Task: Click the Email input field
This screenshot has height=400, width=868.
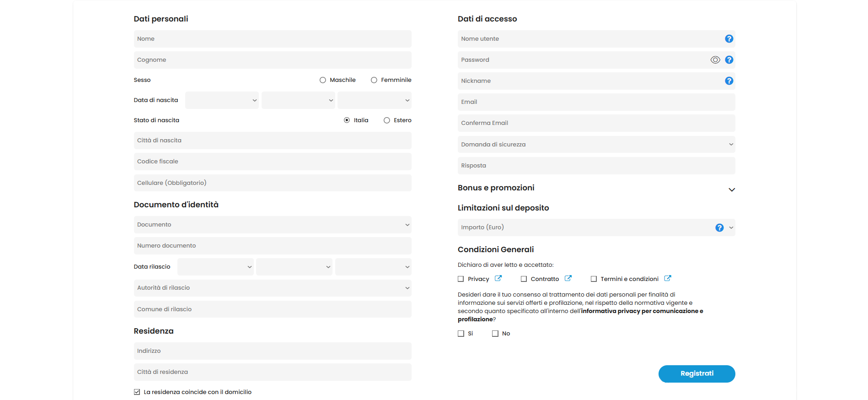Action: pyautogui.click(x=596, y=102)
